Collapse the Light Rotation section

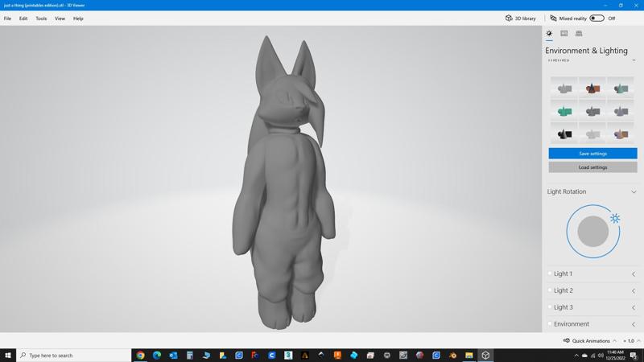click(634, 192)
